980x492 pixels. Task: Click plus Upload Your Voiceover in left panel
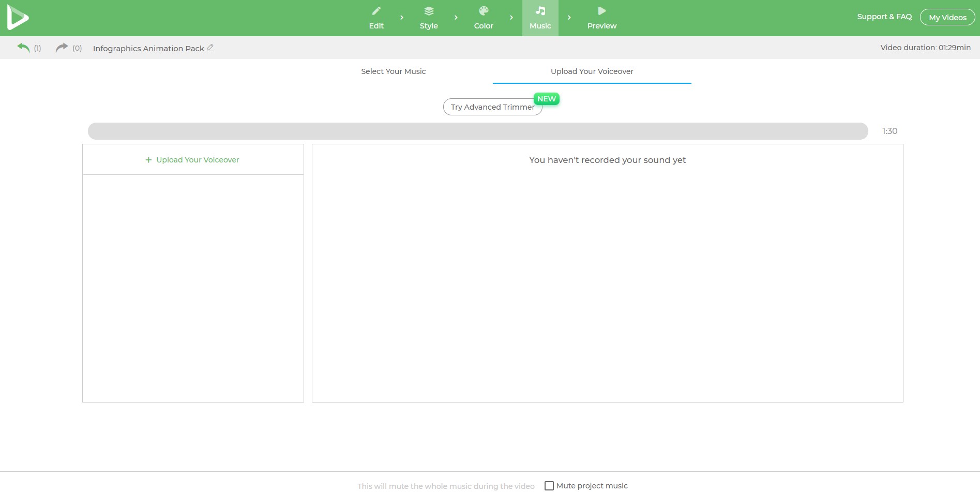click(192, 160)
